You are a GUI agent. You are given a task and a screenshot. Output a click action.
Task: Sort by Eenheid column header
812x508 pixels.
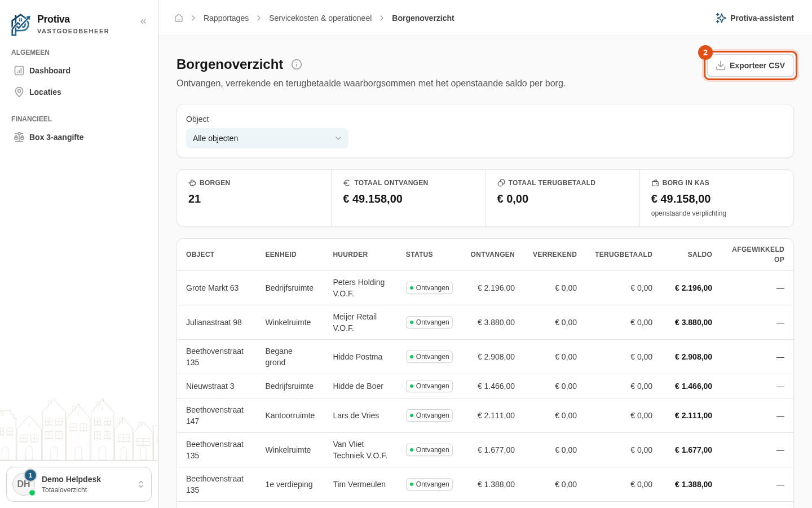(x=281, y=255)
